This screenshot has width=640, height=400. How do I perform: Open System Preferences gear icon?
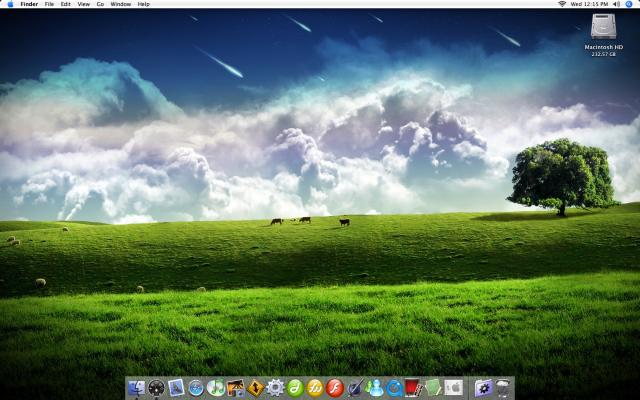(x=273, y=388)
